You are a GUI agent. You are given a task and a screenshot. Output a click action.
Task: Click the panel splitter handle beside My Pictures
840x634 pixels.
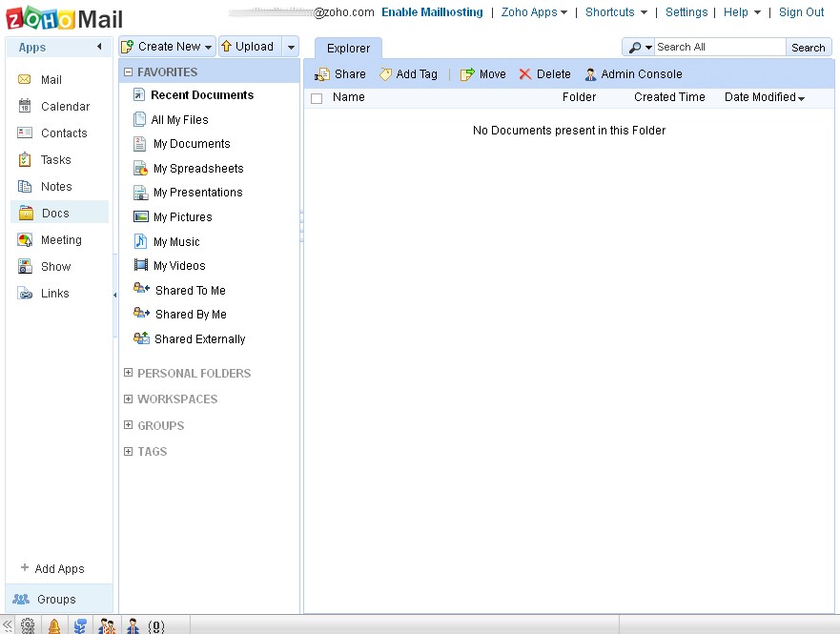pyautogui.click(x=301, y=226)
